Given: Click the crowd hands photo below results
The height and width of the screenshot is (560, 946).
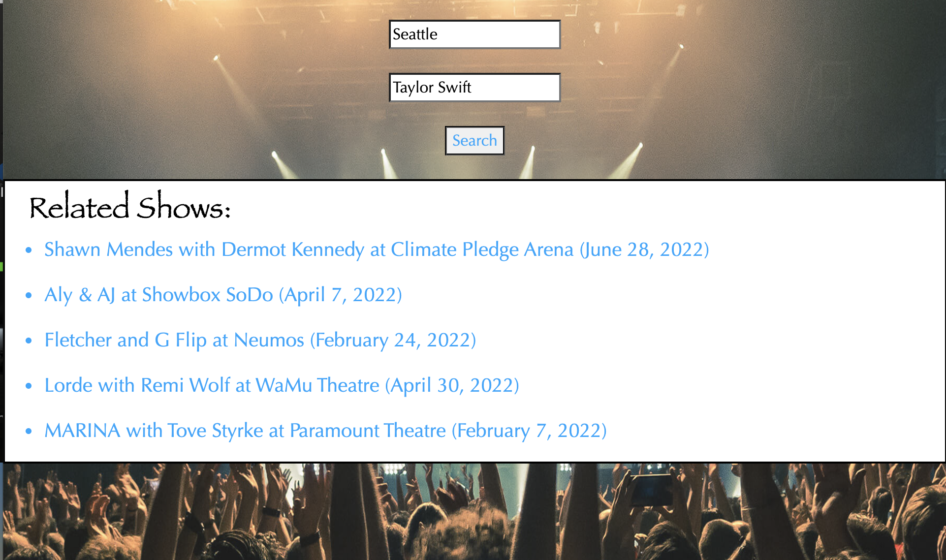Looking at the screenshot, I should pos(473,511).
